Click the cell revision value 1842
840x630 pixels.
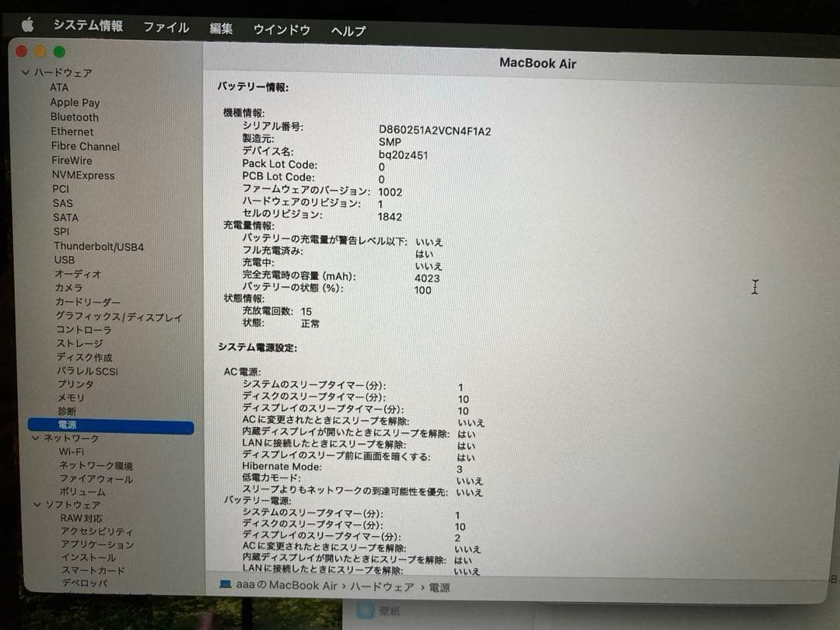pyautogui.click(x=390, y=216)
